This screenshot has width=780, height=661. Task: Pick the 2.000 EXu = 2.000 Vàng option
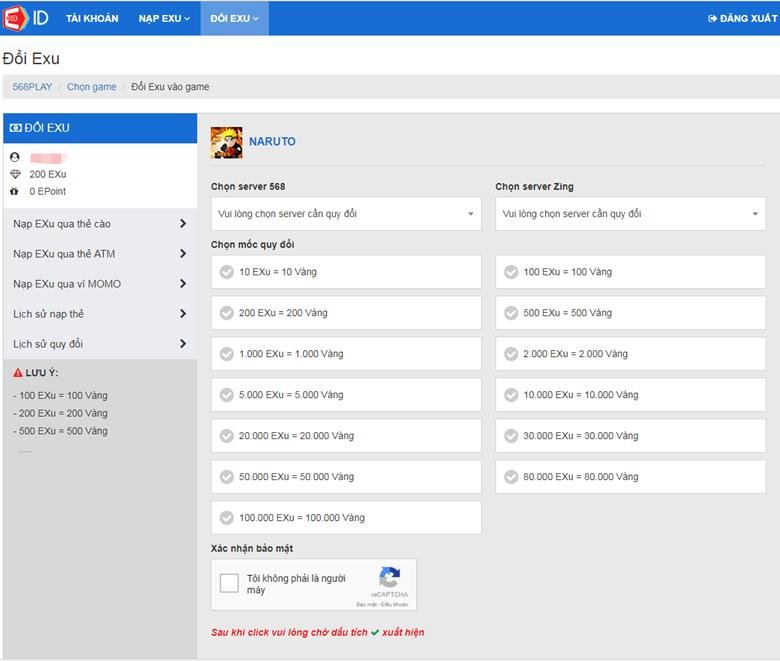[x=630, y=354]
